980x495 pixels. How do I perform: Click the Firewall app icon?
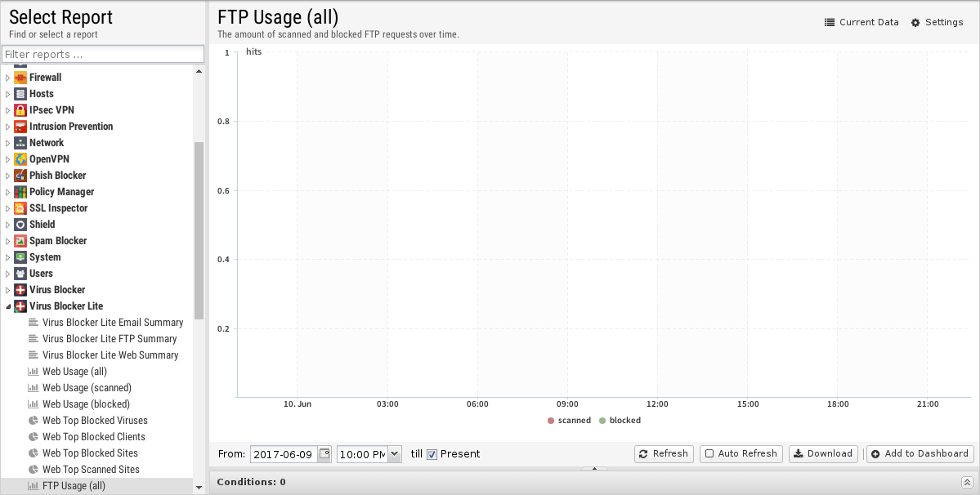click(x=20, y=78)
